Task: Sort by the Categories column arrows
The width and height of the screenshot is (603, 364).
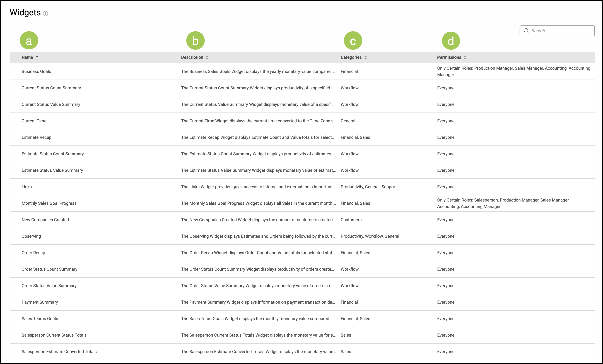Action: (x=365, y=57)
